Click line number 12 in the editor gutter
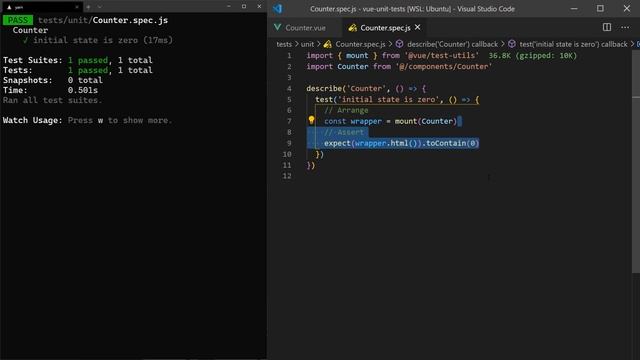The height and width of the screenshot is (360, 640). [x=287, y=176]
